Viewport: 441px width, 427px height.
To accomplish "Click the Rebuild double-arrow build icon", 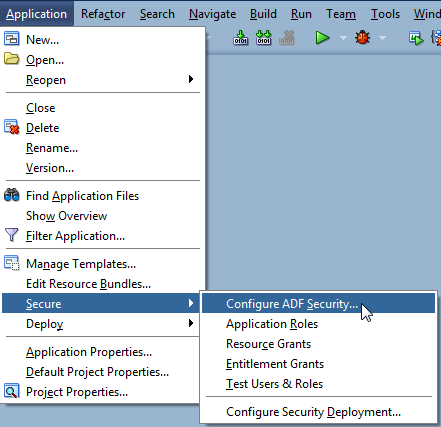I will coord(264,38).
